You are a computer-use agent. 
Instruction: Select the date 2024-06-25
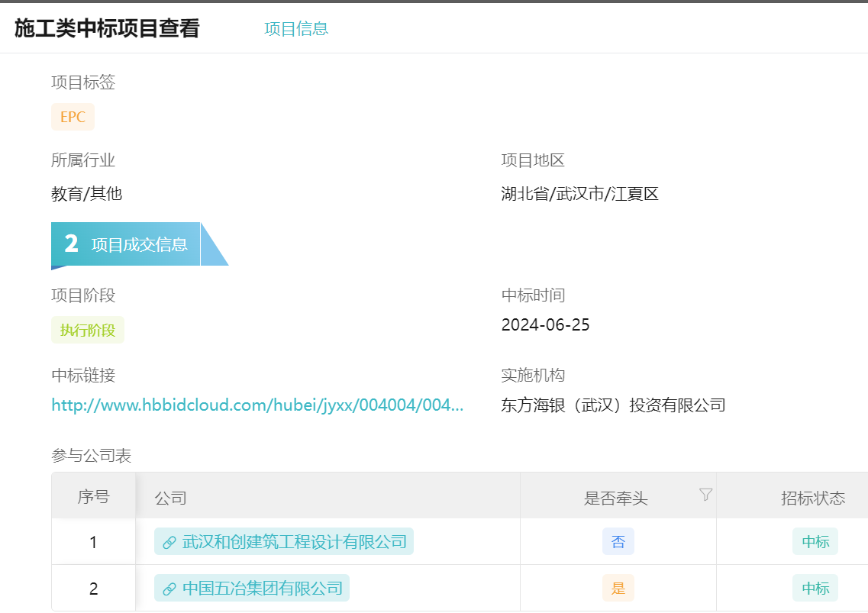pyautogui.click(x=545, y=324)
